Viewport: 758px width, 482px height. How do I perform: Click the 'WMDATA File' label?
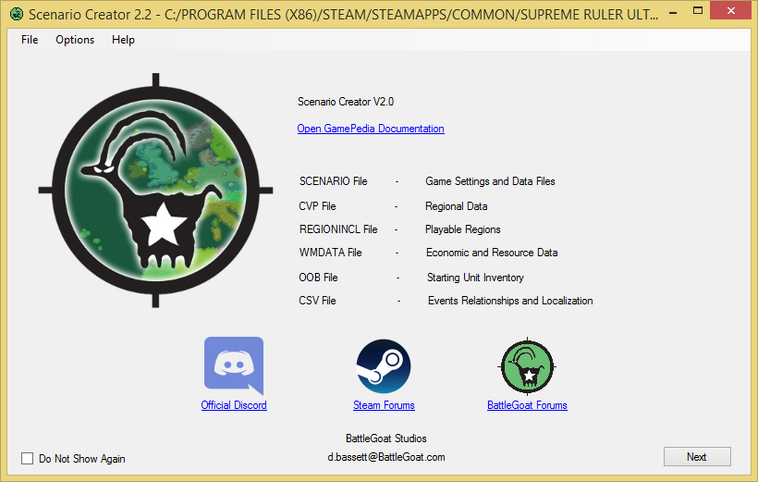(331, 253)
